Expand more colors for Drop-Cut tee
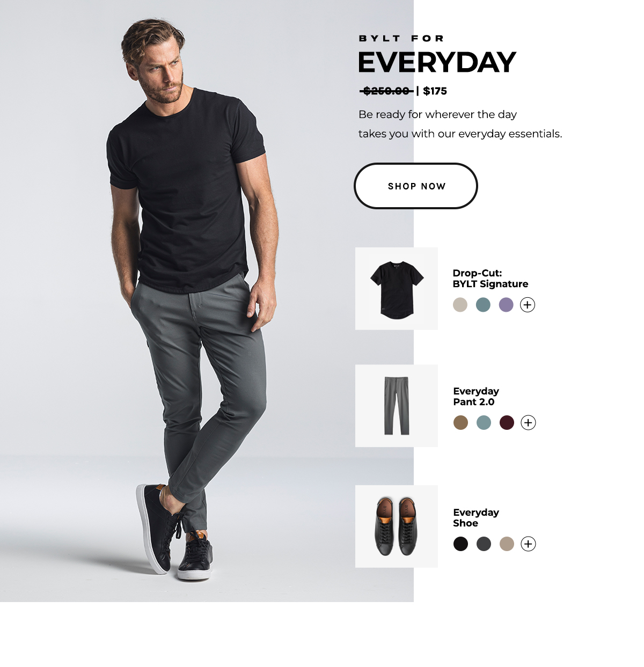 [528, 305]
